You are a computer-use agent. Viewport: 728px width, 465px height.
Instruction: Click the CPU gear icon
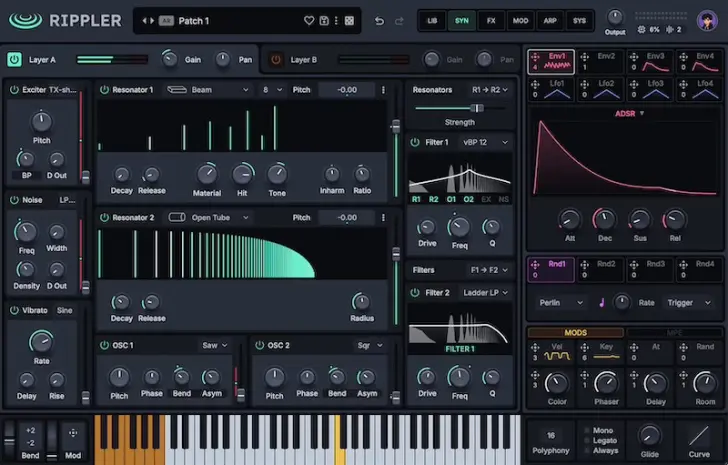(641, 29)
